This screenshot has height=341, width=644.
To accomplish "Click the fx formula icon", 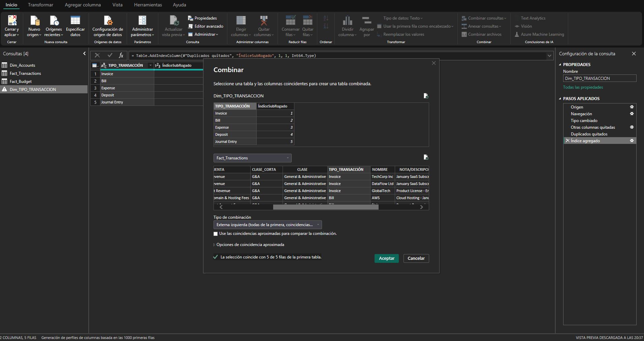I will [x=121, y=55].
